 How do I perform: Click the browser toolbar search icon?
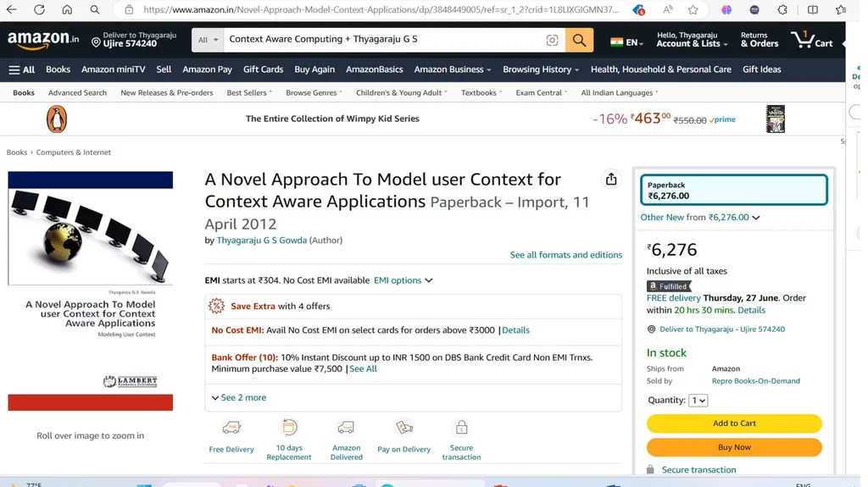coord(95,9)
